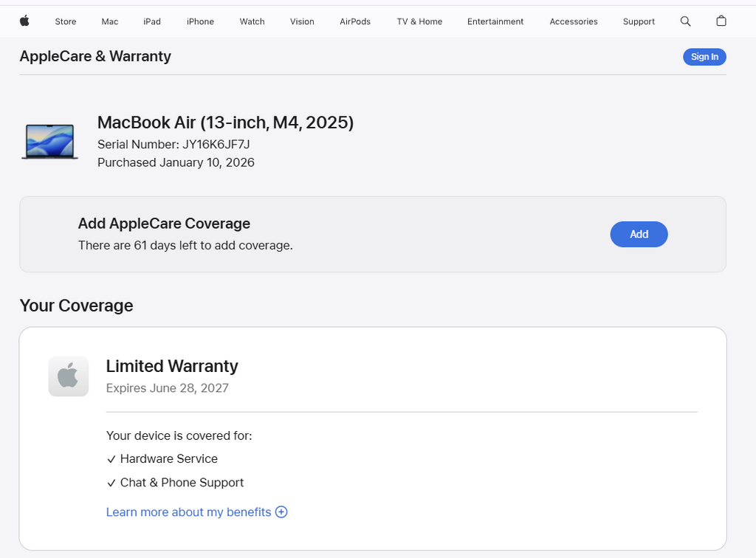Click the MacBook Air product image
The width and height of the screenshot is (756, 558).
(49, 141)
